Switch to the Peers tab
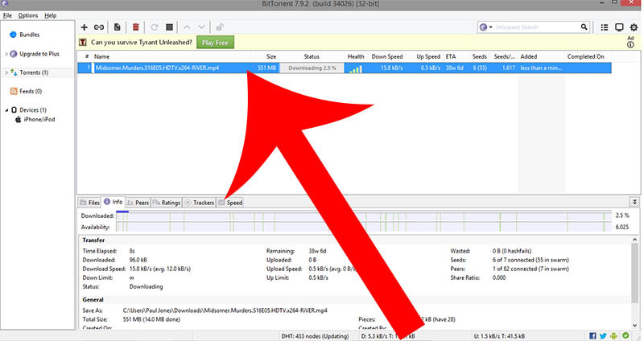 (138, 203)
